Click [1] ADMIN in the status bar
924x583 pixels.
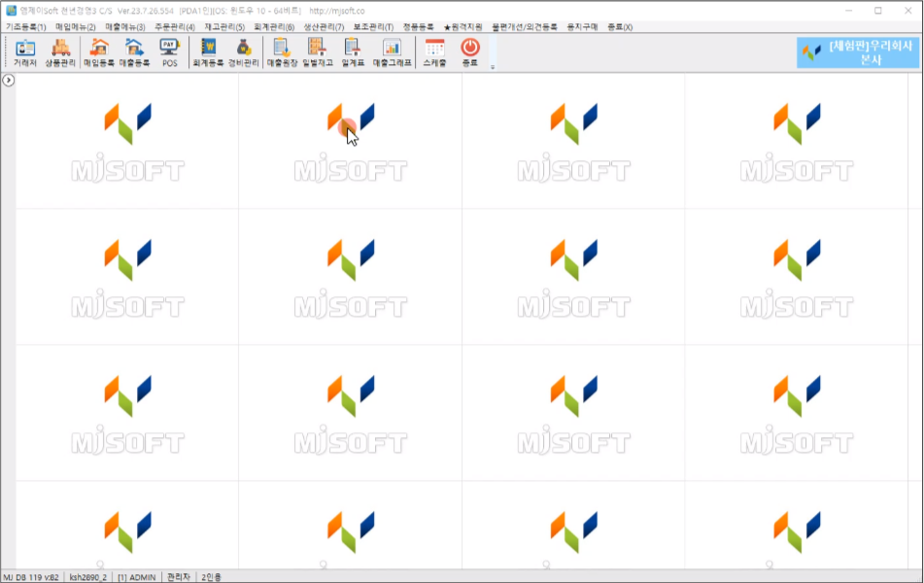pos(137,577)
